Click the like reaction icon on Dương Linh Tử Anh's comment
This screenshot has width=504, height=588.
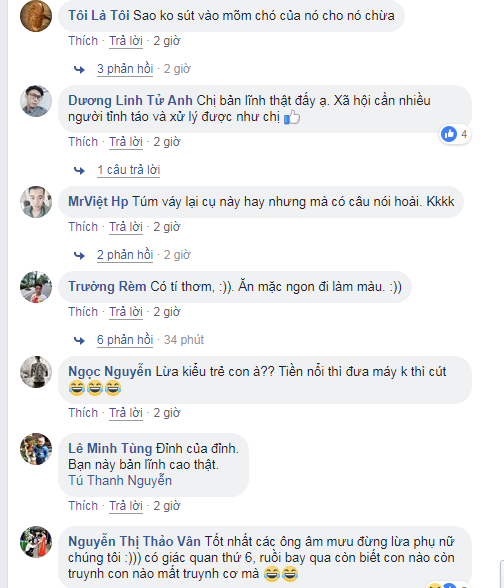[x=449, y=134]
